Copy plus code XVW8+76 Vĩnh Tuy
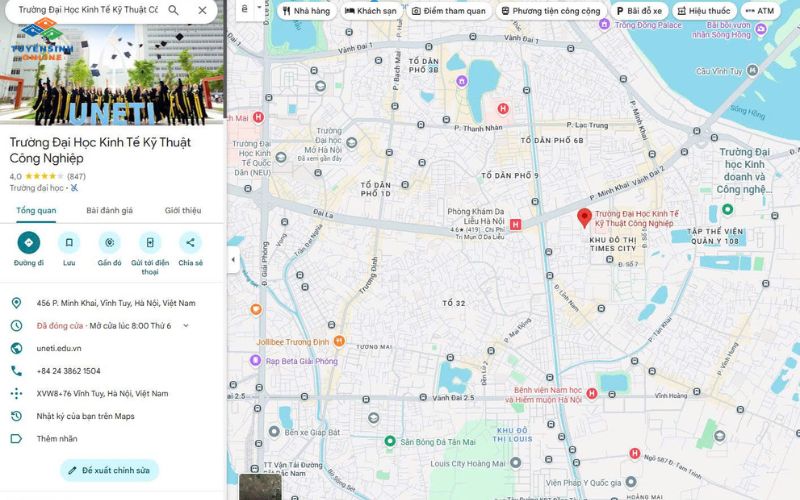Screen dimensions: 800x500 click(102, 393)
